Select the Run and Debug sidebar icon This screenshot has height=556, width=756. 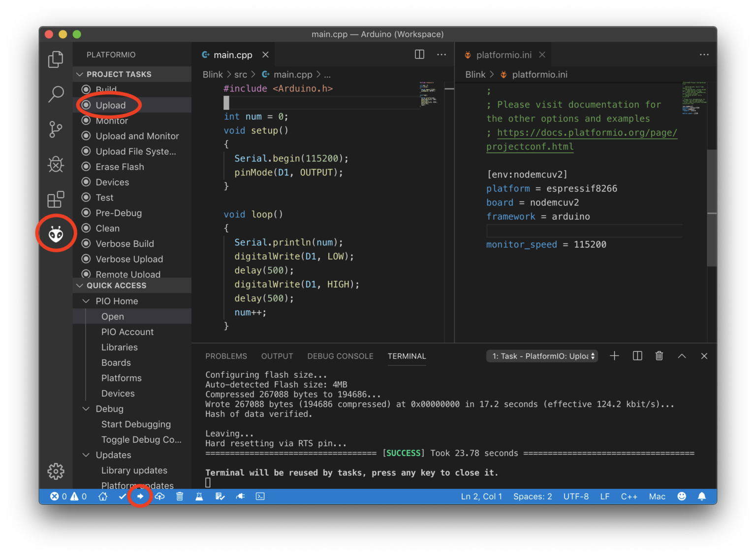[56, 164]
